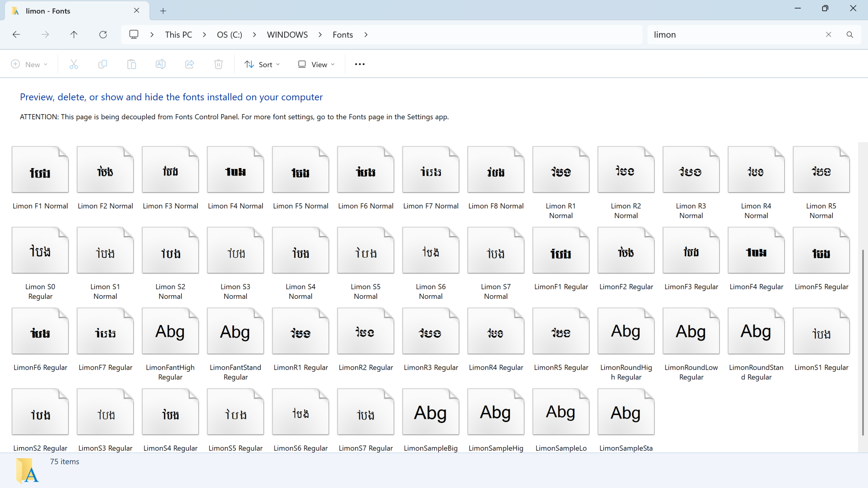The width and height of the screenshot is (868, 488).
Task: Expand the chevron after OS (C:)
Action: (255, 35)
